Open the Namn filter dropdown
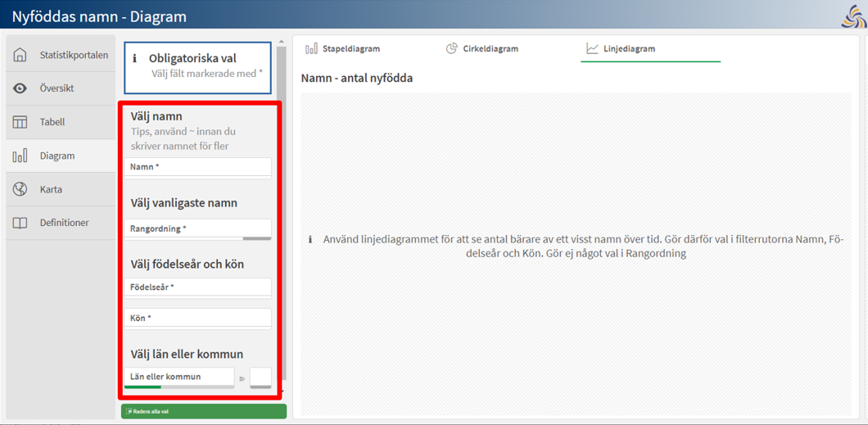 [x=197, y=167]
